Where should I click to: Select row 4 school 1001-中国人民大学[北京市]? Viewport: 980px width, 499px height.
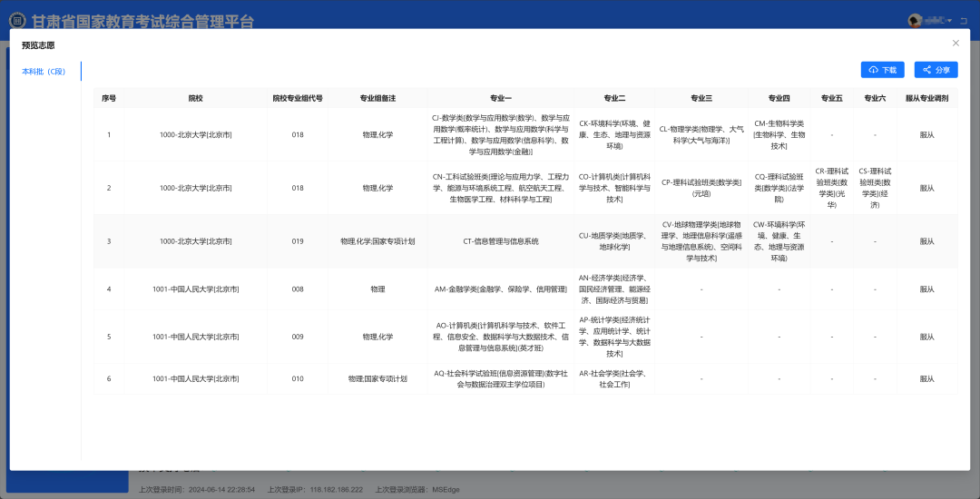pyautogui.click(x=196, y=289)
